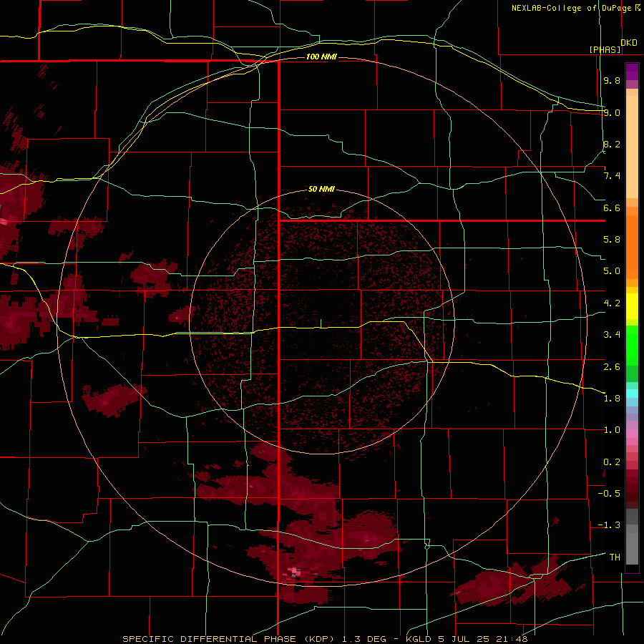Pick the pink segment of the color bar
644x644 pixels.
pyautogui.click(x=632, y=434)
